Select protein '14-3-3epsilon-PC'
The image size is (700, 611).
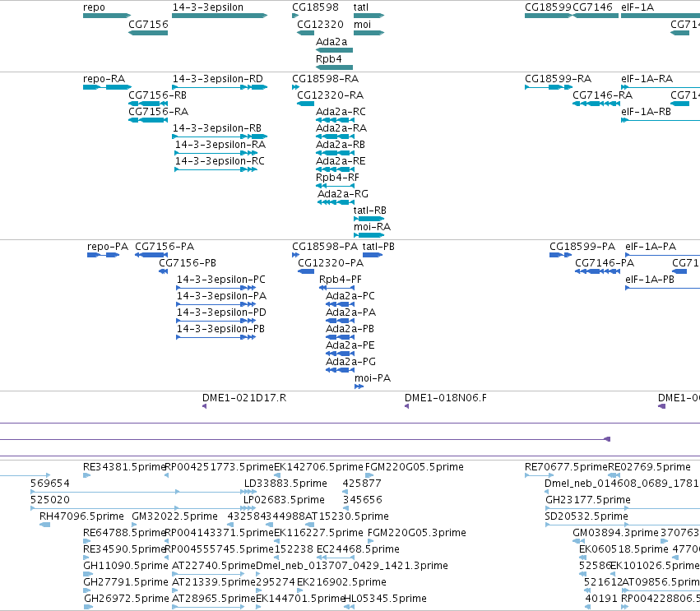tap(221, 280)
